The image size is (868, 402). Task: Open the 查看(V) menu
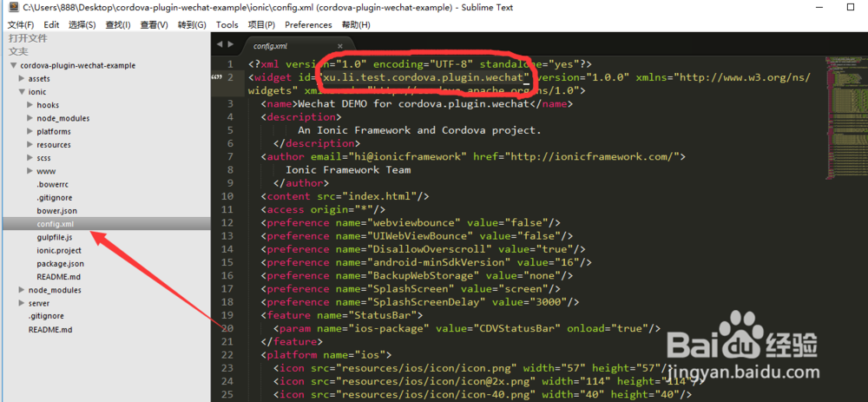154,25
